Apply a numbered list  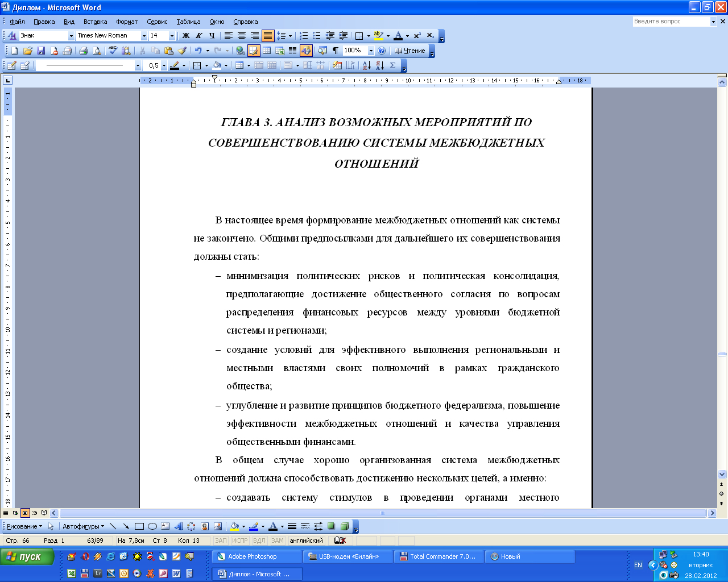click(304, 36)
